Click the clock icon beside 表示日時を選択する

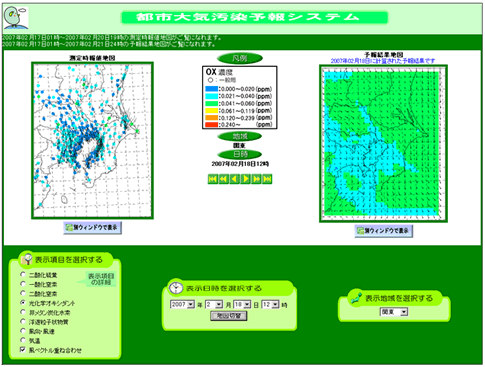point(176,288)
